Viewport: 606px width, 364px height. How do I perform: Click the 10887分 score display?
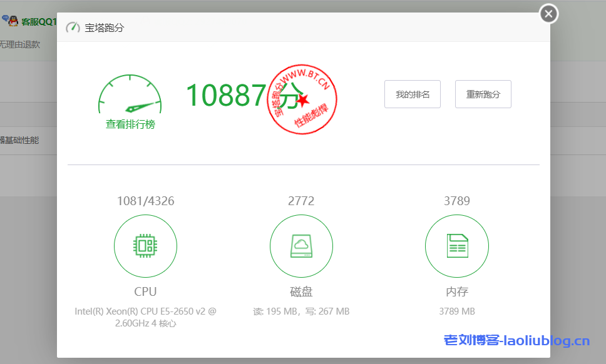click(231, 95)
